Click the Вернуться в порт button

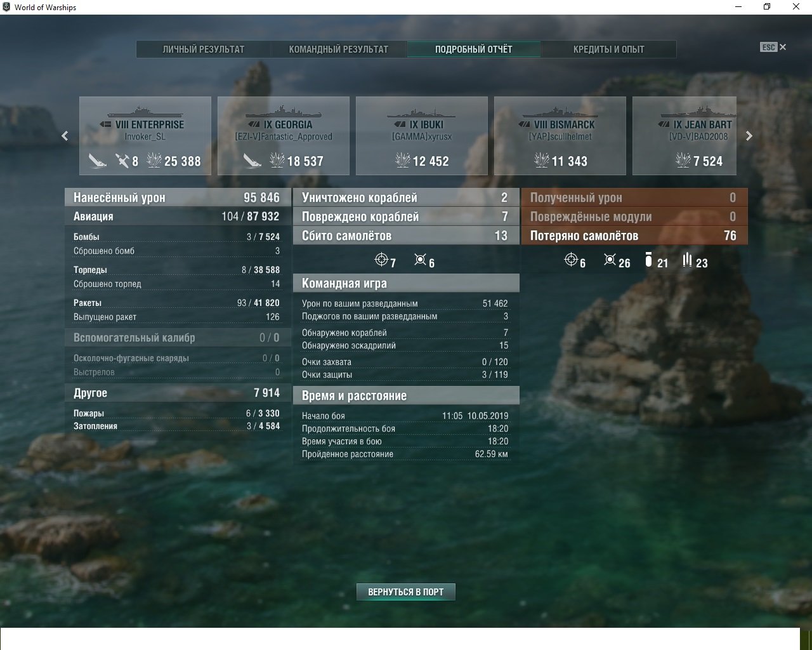tap(405, 592)
